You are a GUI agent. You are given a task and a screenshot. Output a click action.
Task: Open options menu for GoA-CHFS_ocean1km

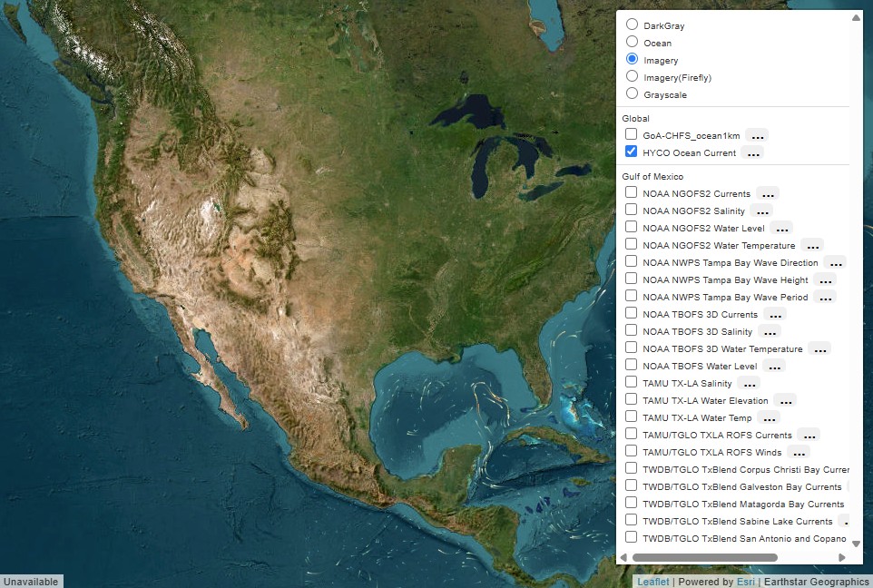click(757, 135)
